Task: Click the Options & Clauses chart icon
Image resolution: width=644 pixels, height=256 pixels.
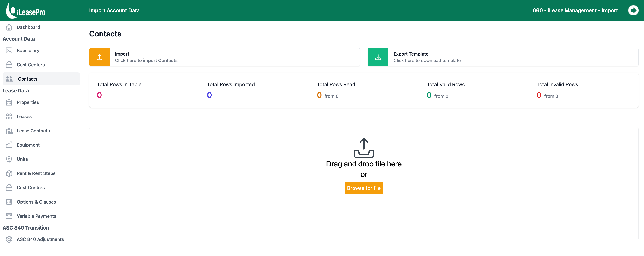Action: (9, 202)
